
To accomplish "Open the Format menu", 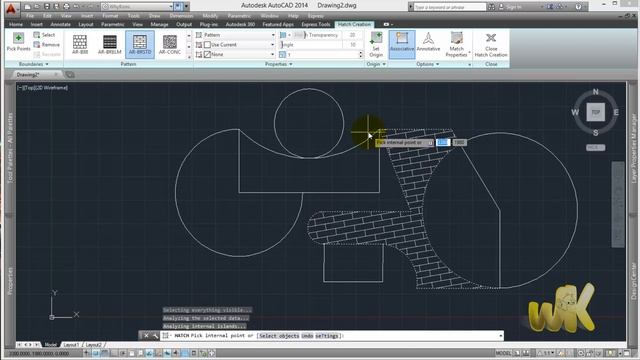I will click(x=110, y=16).
